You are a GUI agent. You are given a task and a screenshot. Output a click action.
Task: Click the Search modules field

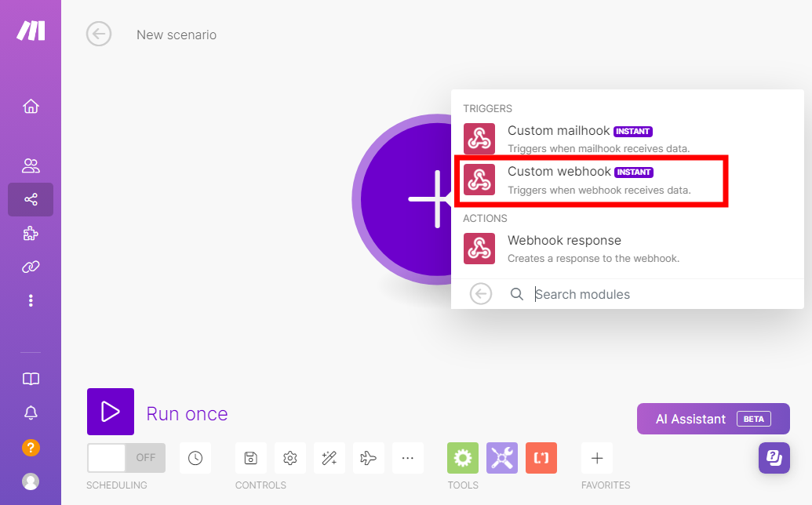(665, 294)
